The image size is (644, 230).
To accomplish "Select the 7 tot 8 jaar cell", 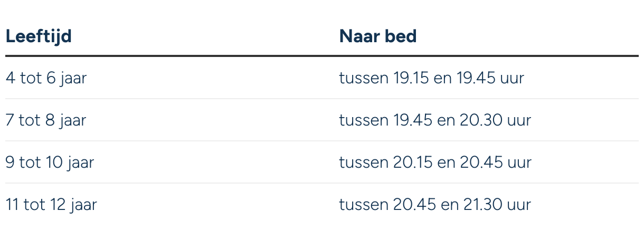I will [x=45, y=120].
